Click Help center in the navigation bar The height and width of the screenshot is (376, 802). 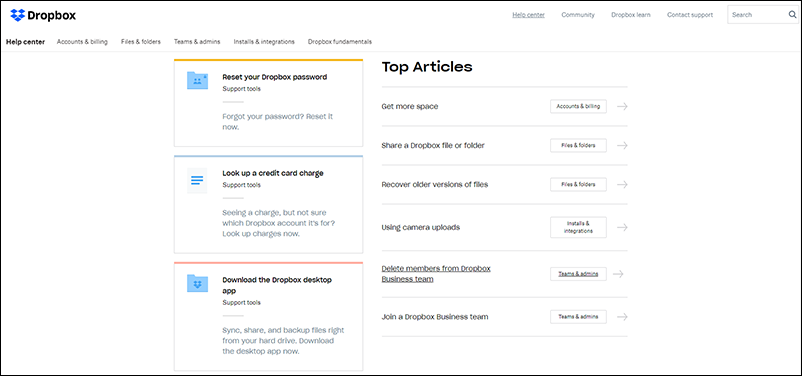(26, 42)
